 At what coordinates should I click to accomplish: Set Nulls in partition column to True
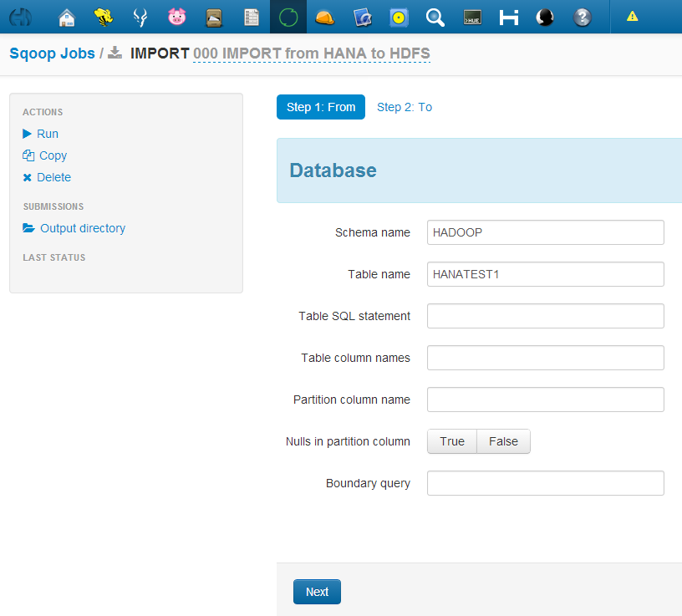click(452, 441)
